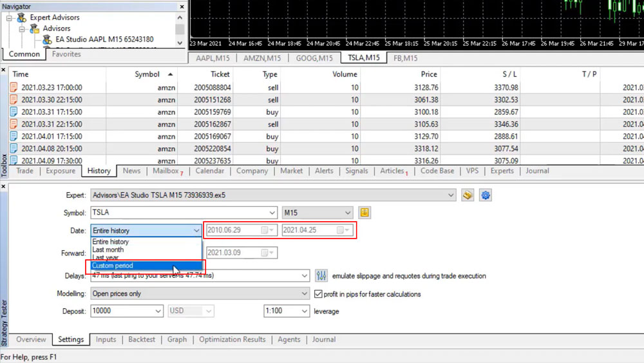Click trade icon for 2021.04.08 20:15:00 row
The image size is (644, 363).
coord(14,148)
